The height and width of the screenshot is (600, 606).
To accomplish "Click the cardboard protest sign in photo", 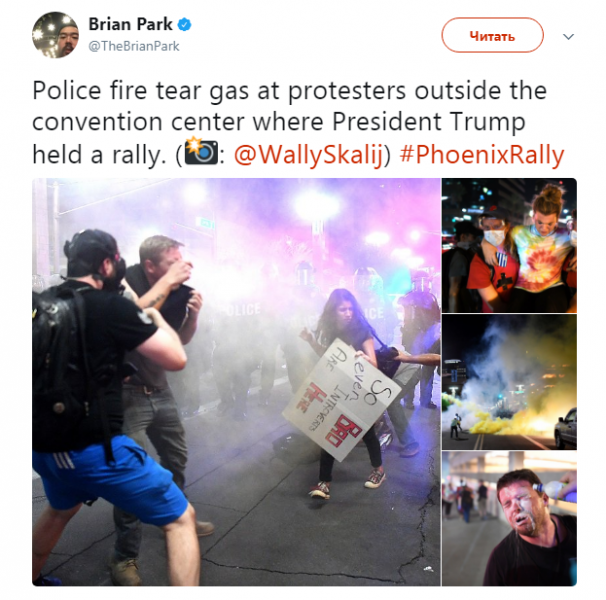I will [342, 400].
